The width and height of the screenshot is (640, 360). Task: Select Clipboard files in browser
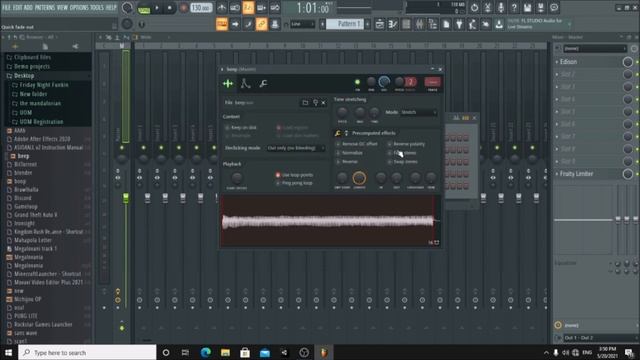pyautogui.click(x=32, y=57)
